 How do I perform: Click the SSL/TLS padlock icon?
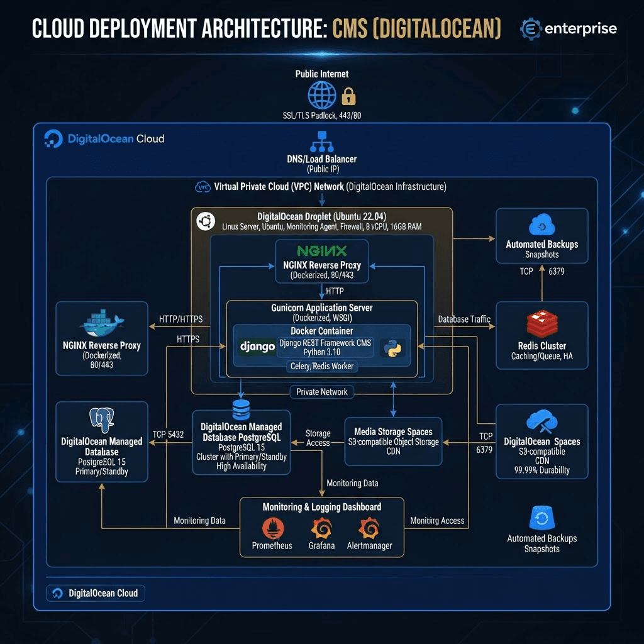click(x=348, y=96)
